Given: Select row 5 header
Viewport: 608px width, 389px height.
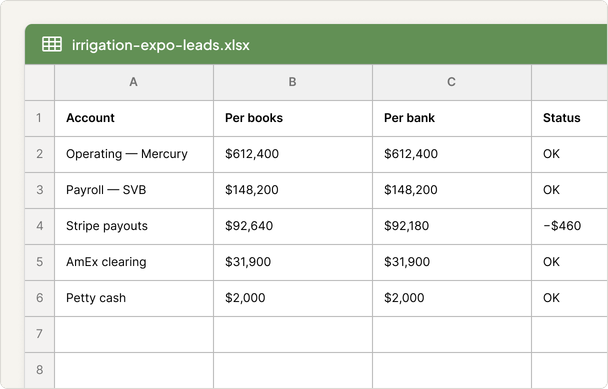Looking at the screenshot, I should (x=40, y=263).
